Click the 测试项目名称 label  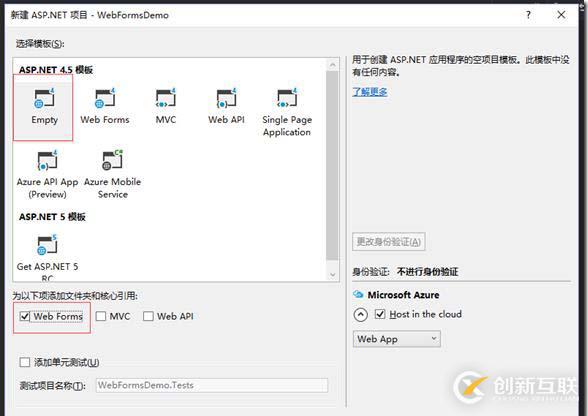point(52,386)
